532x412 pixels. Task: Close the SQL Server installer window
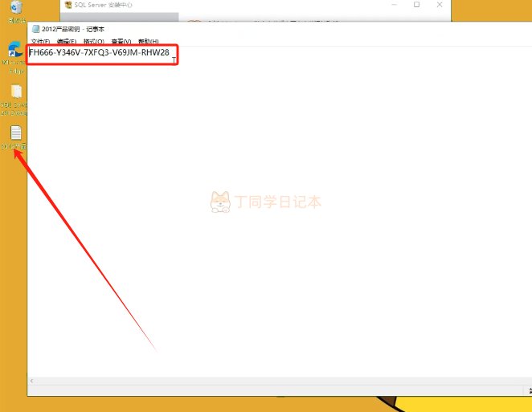440,5
